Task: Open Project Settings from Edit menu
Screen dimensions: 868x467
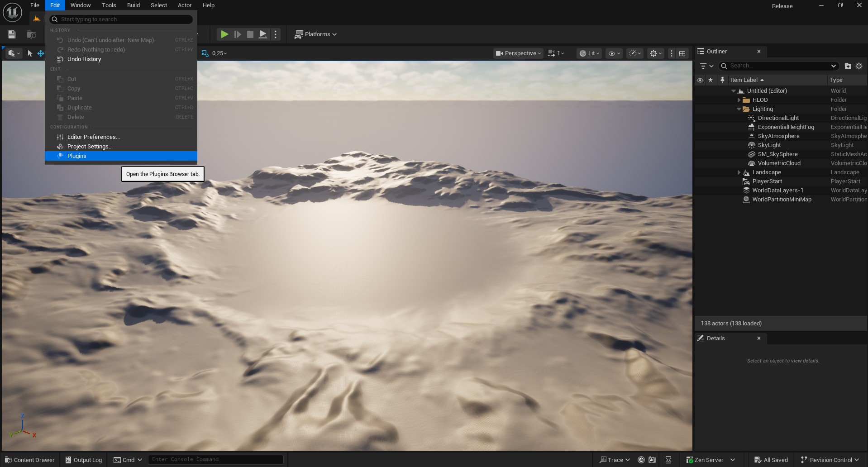Action: point(121,147)
